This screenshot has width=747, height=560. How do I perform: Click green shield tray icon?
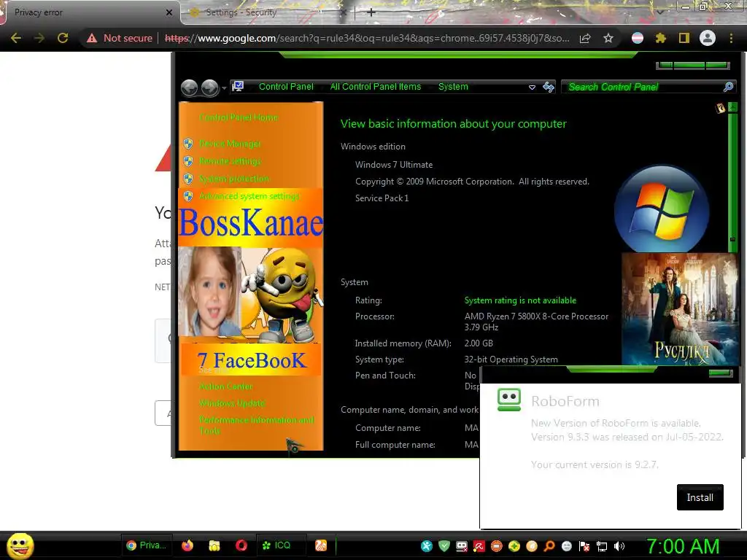click(x=444, y=546)
